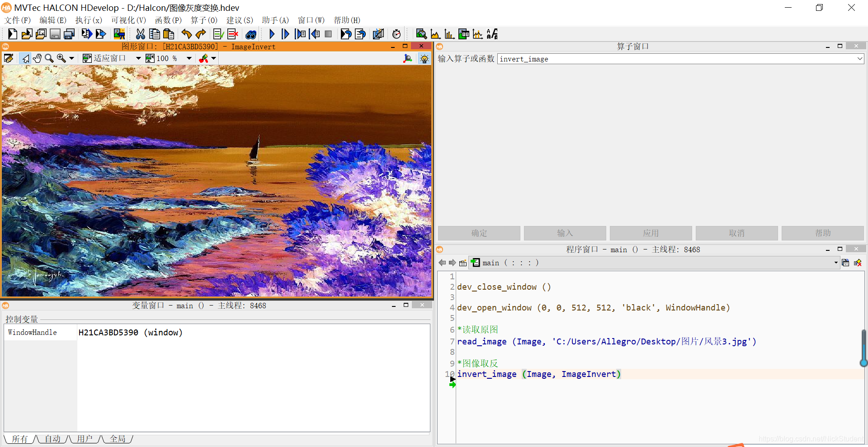Cut selection with the scissors icon
868x447 pixels.
[141, 34]
